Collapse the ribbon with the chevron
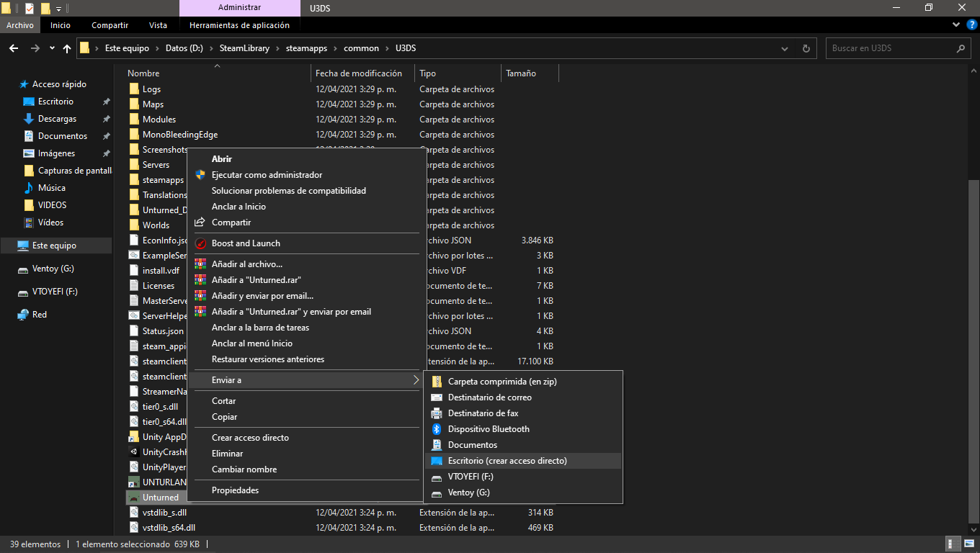The image size is (980, 553). 956,25
